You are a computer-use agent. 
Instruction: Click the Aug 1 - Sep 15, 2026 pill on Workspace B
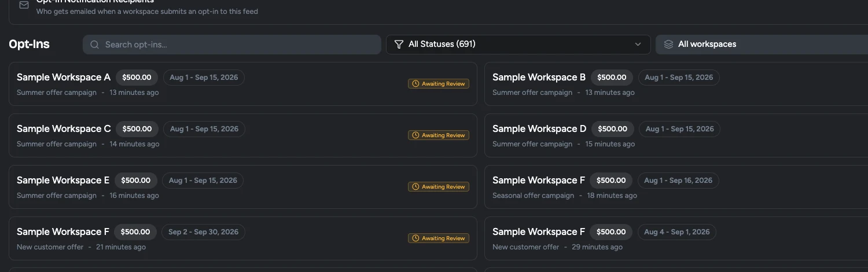tap(679, 78)
